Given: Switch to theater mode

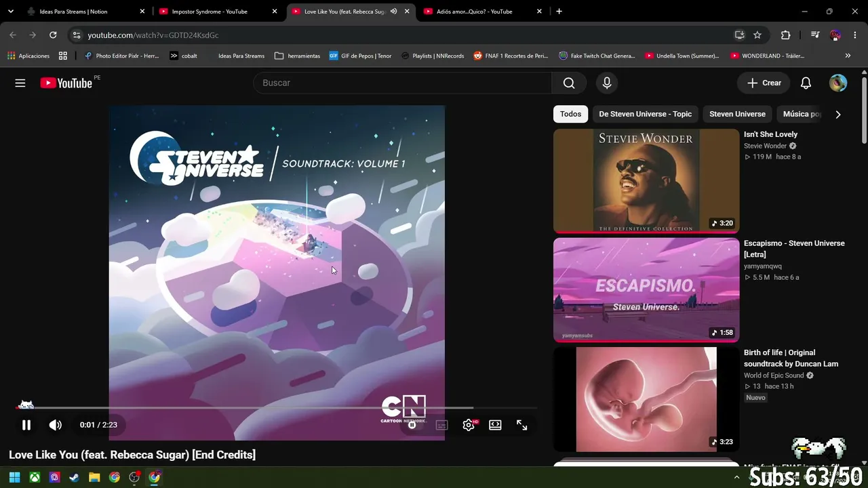Looking at the screenshot, I should 495,425.
